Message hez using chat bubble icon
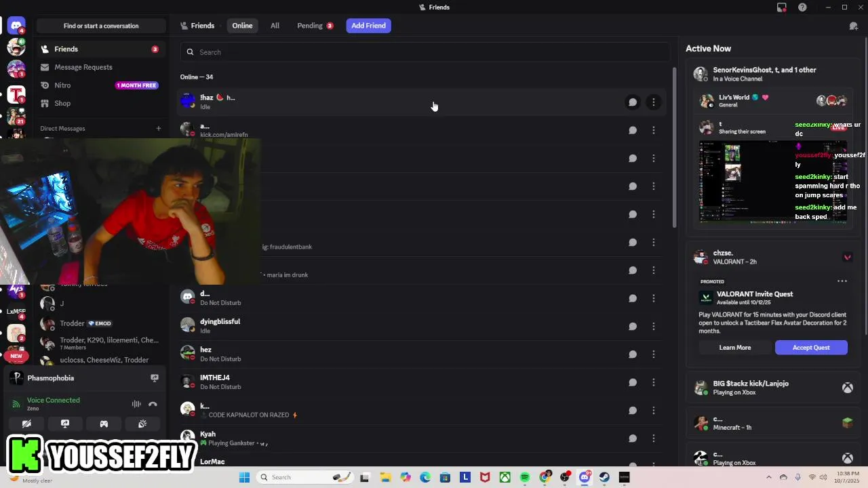Image resolution: width=868 pixels, height=488 pixels. click(633, 354)
